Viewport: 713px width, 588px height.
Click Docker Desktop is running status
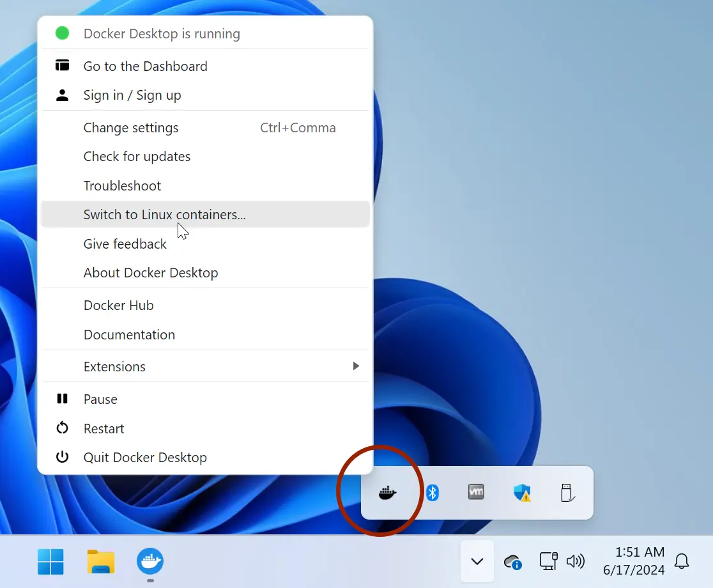pos(205,34)
